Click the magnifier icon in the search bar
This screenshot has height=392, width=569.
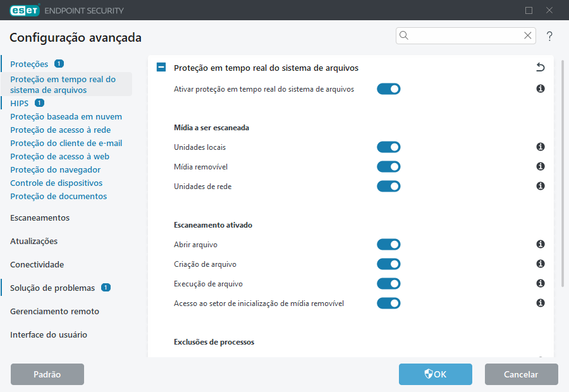[x=404, y=35]
